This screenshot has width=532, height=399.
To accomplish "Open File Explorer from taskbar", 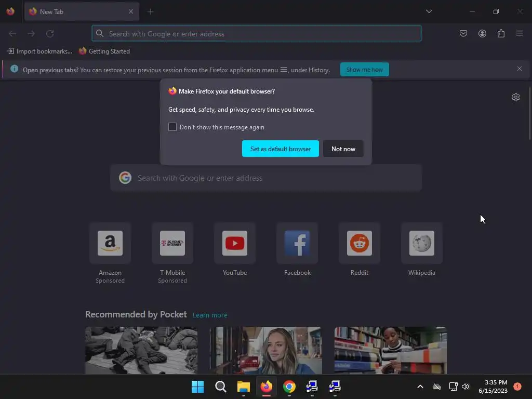I will pyautogui.click(x=243, y=387).
